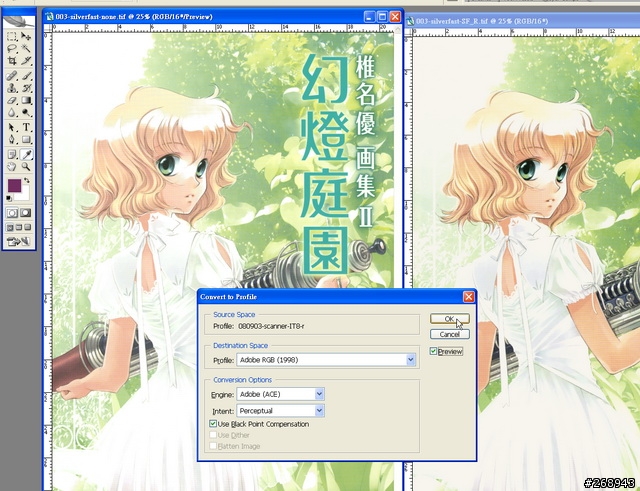Screen dimensions: 640x491
Task: Click the Destination Space group label
Action: (240, 345)
